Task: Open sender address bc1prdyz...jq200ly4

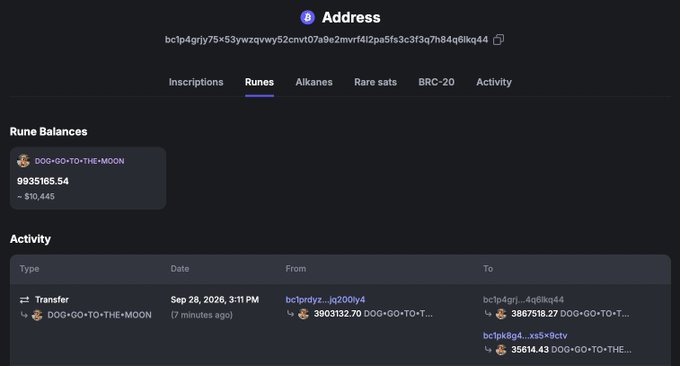Action: click(325, 300)
